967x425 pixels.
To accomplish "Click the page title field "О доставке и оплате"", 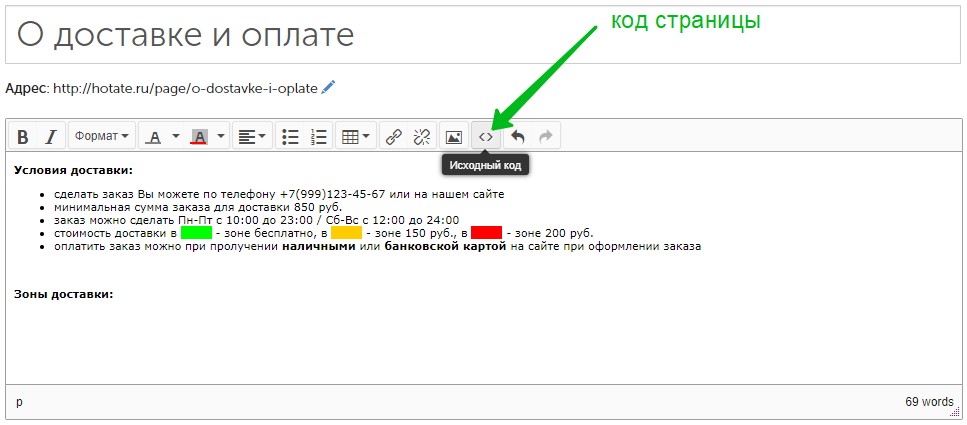I will 483,35.
